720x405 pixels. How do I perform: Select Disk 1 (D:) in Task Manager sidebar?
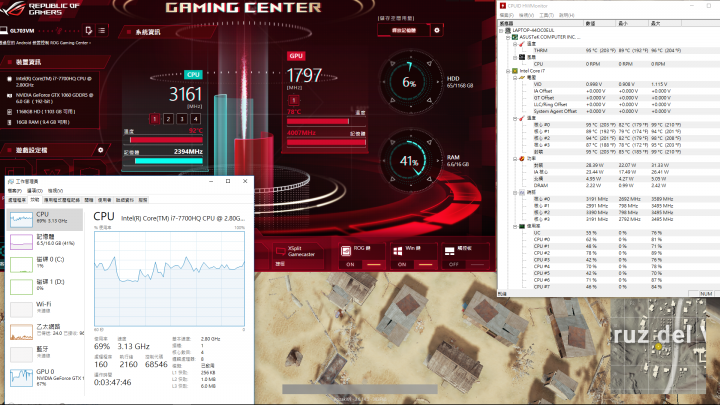pos(45,287)
